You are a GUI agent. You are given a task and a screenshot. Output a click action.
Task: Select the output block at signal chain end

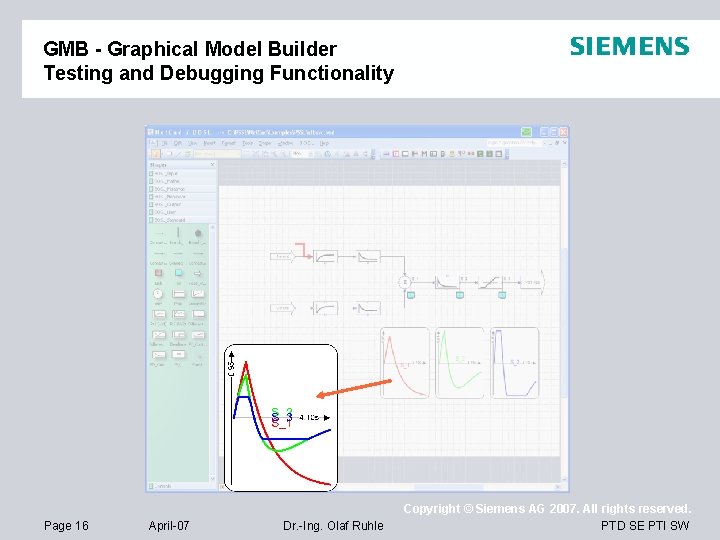coord(532,282)
